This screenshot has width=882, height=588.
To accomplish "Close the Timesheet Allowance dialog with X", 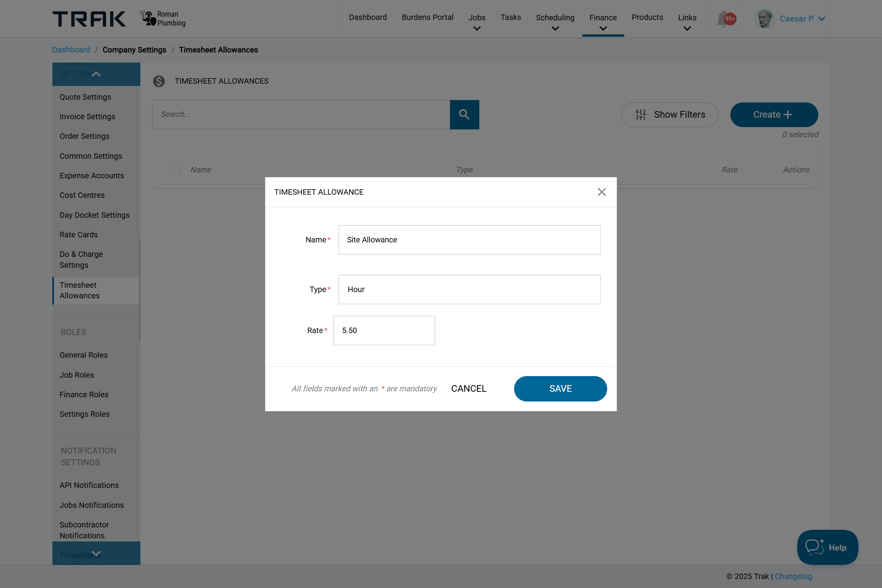I will pyautogui.click(x=601, y=192).
